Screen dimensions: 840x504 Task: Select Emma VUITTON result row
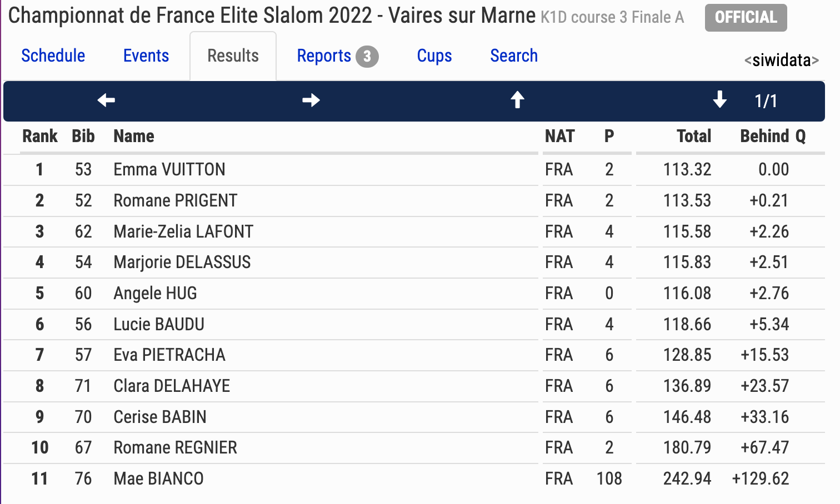point(169,170)
